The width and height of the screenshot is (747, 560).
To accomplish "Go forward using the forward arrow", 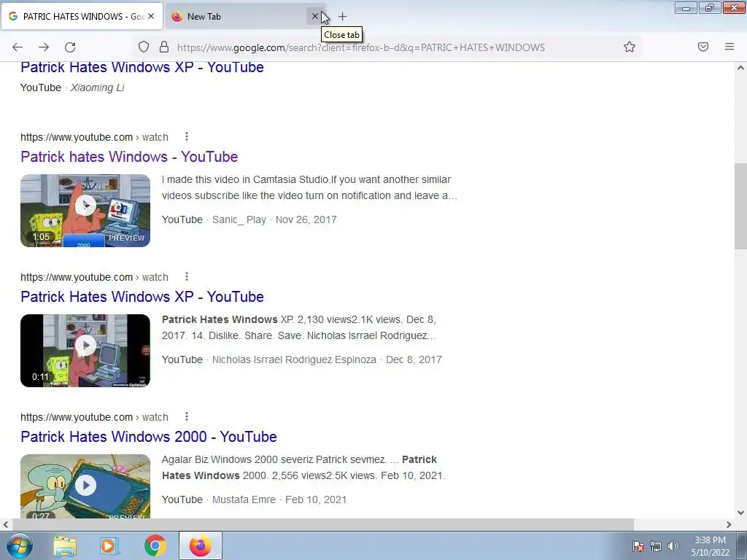I will (44, 47).
